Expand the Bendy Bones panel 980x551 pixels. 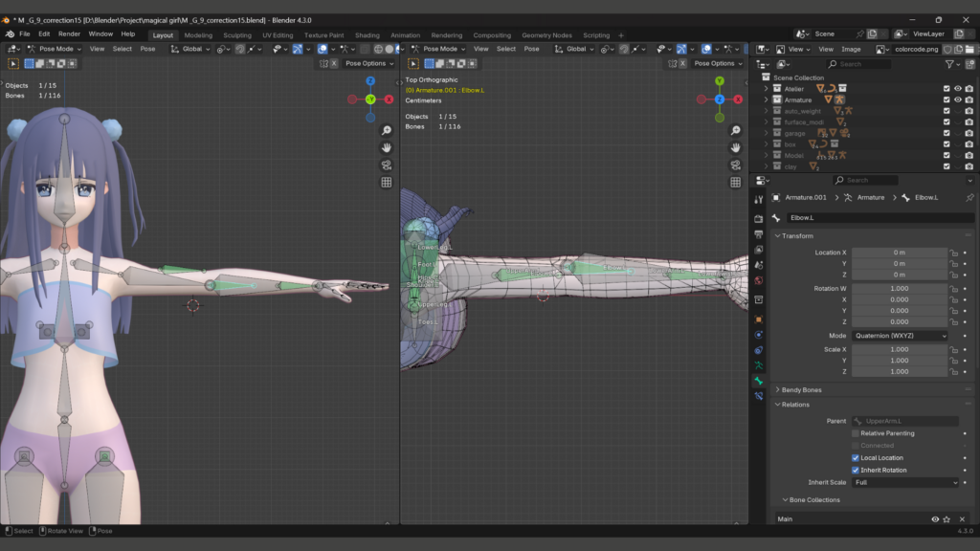(801, 390)
